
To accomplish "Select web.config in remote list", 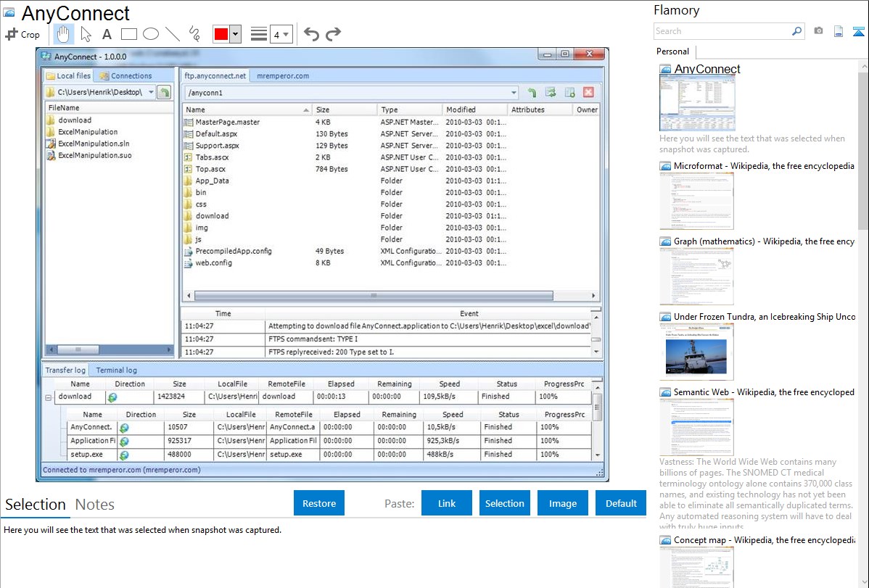I will click(x=213, y=262).
